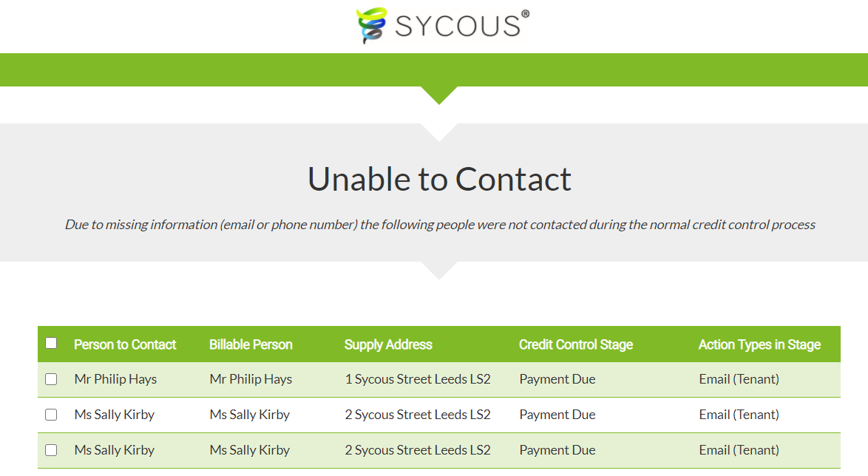Select Mr Philip Hays in Person to Contact
This screenshot has height=476, width=868.
coord(115,379)
